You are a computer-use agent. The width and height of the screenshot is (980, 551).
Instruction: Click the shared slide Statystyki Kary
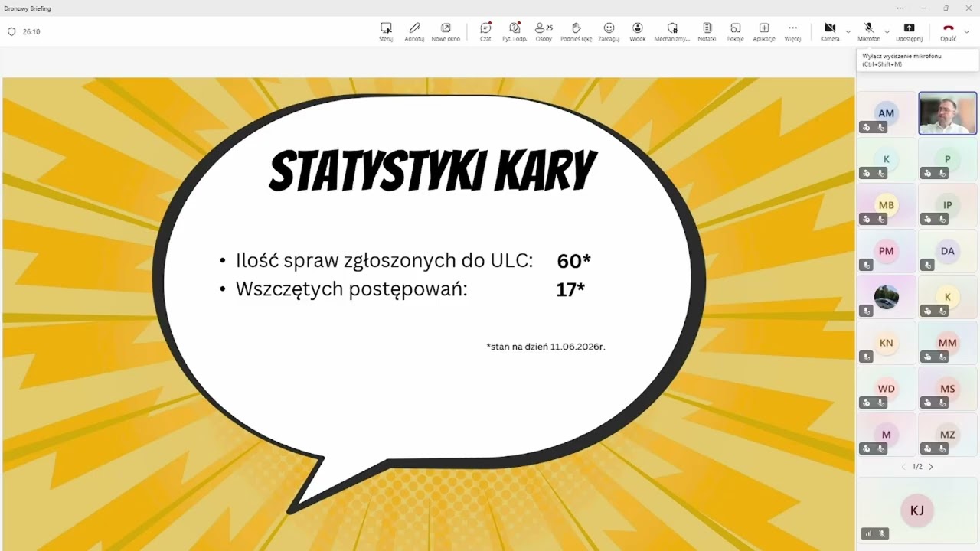click(x=429, y=314)
